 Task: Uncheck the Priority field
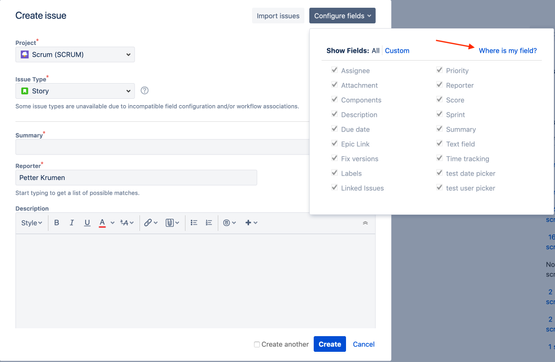(x=439, y=70)
